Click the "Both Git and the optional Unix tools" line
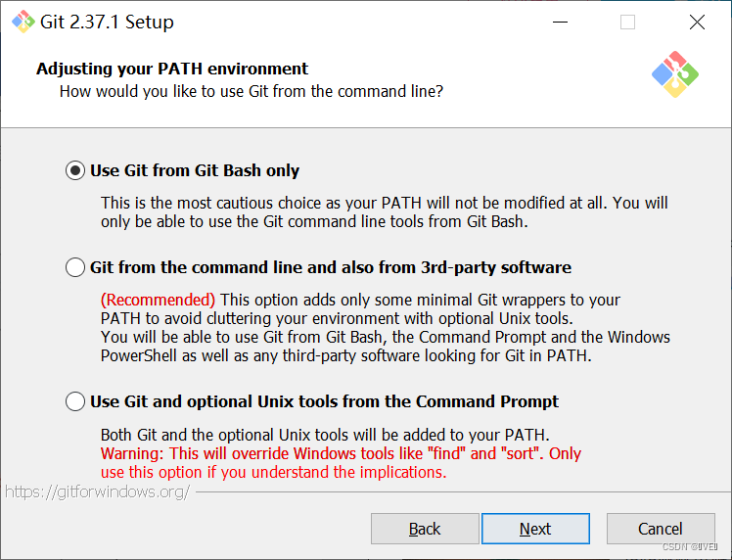Image resolution: width=732 pixels, height=560 pixels. pyautogui.click(x=325, y=435)
